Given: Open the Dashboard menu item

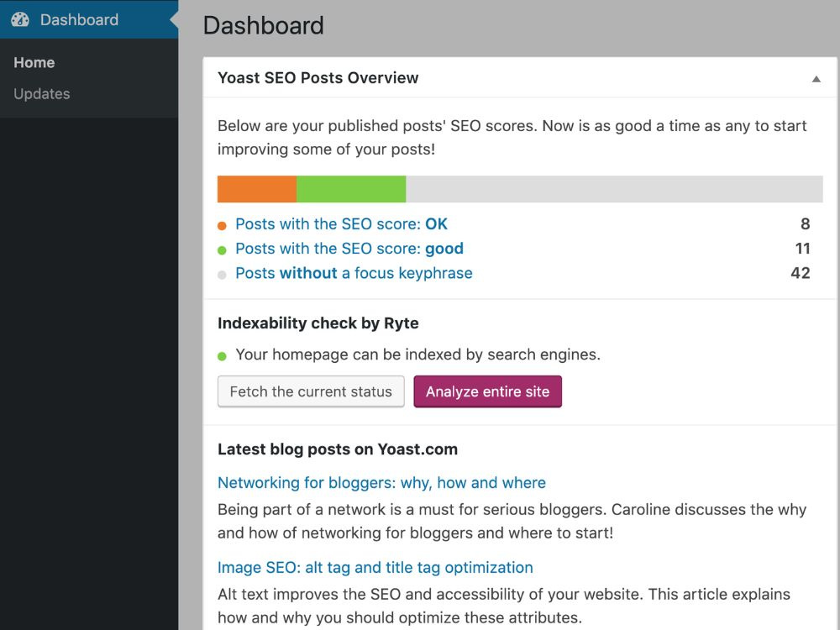Looking at the screenshot, I should [x=89, y=19].
